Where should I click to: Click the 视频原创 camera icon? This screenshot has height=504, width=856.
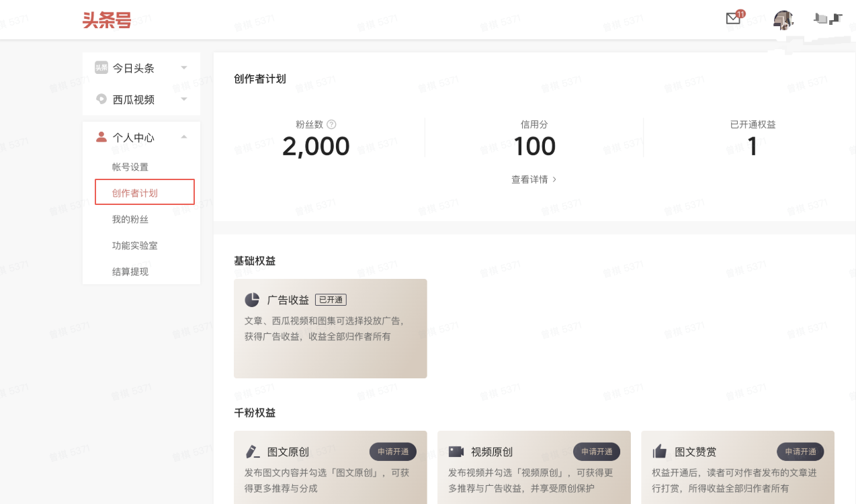click(456, 452)
